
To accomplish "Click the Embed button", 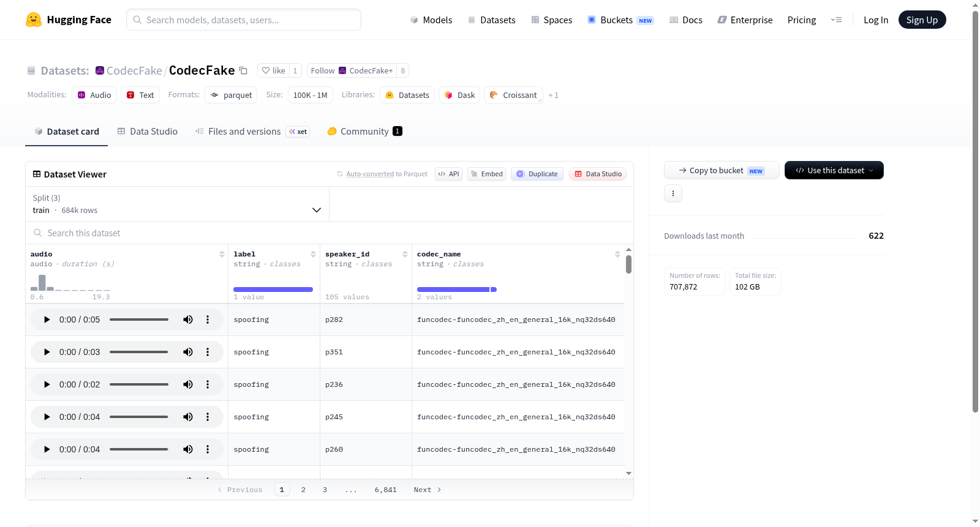I will click(486, 174).
